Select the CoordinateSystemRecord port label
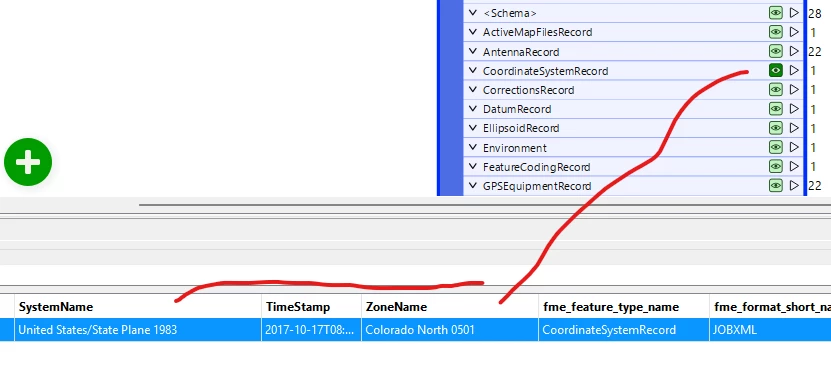The width and height of the screenshot is (831, 371). pos(545,71)
